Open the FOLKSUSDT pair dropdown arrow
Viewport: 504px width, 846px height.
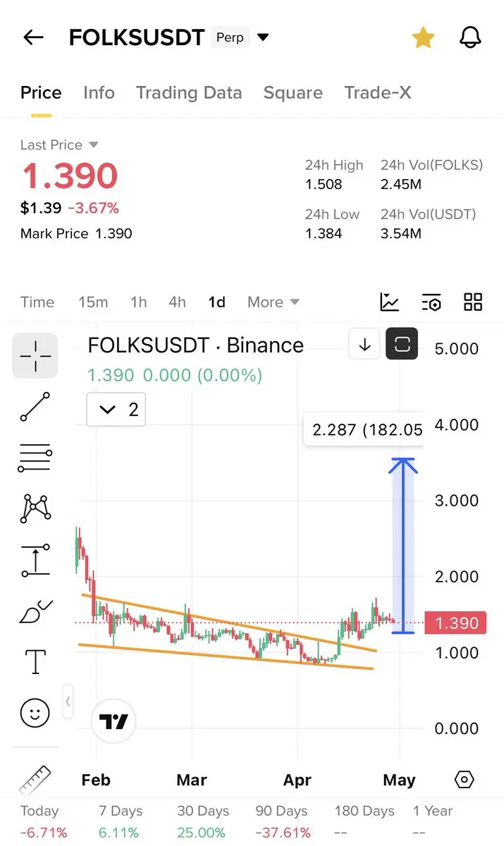pyautogui.click(x=263, y=37)
